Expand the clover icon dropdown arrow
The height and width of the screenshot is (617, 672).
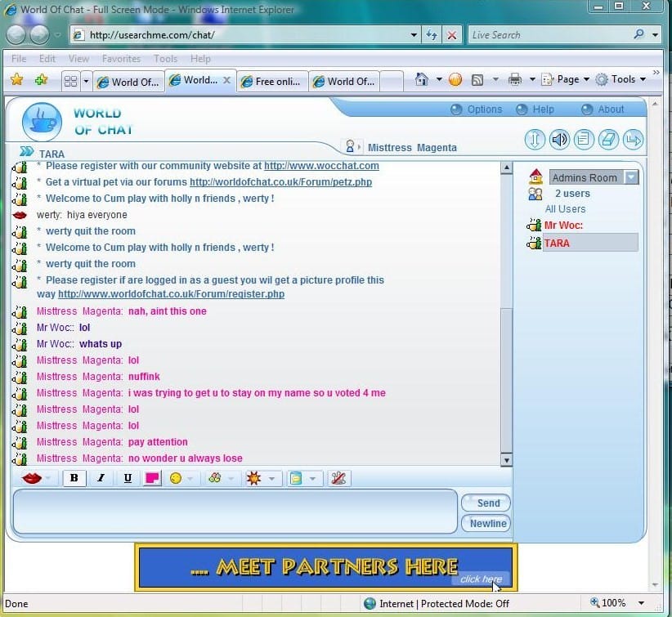click(231, 478)
